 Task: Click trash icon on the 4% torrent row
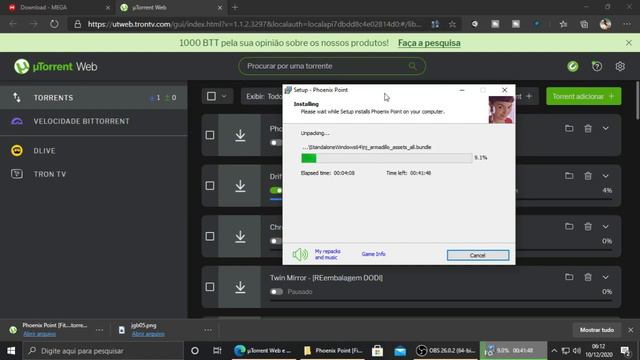tap(588, 176)
